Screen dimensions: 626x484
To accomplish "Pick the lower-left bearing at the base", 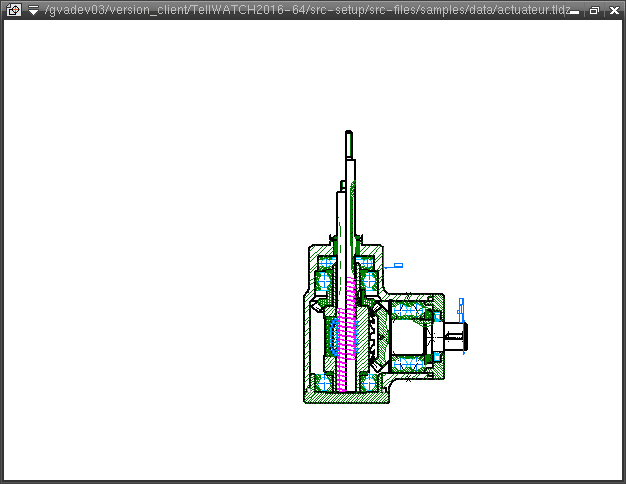I will [x=323, y=381].
